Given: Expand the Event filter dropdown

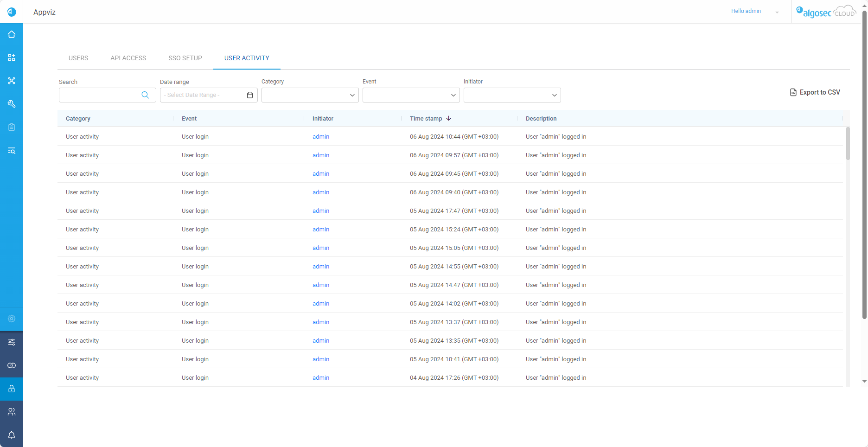Looking at the screenshot, I should point(411,95).
